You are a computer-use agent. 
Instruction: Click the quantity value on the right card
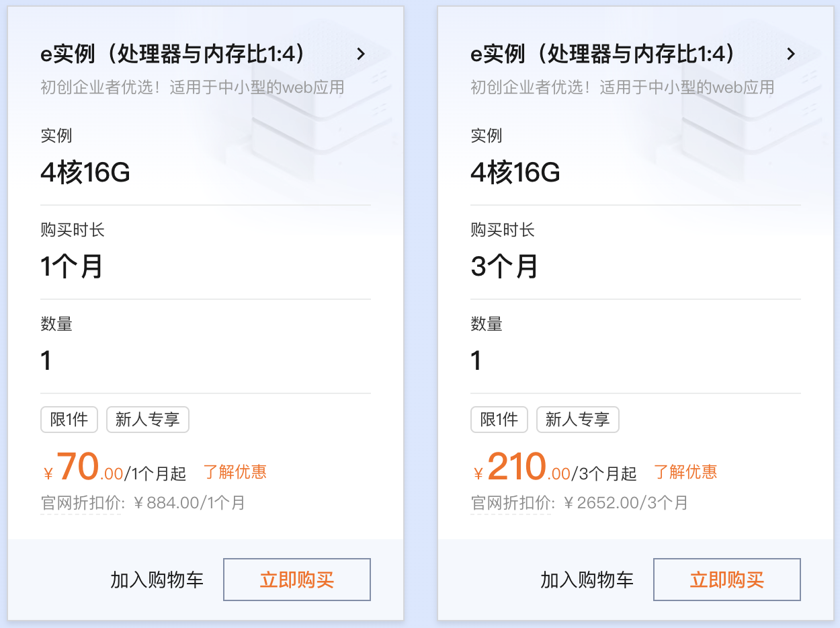click(476, 360)
